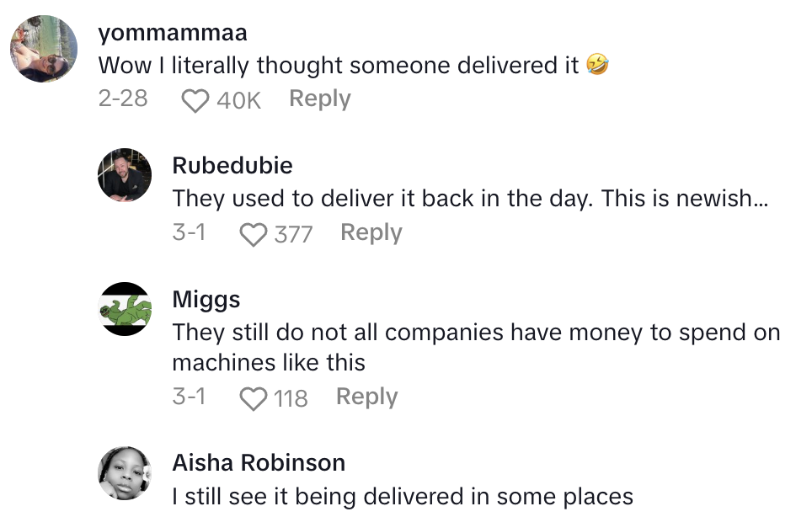This screenshot has height=517, width=812.
Task: Click the 2-28 comment date
Action: (123, 99)
